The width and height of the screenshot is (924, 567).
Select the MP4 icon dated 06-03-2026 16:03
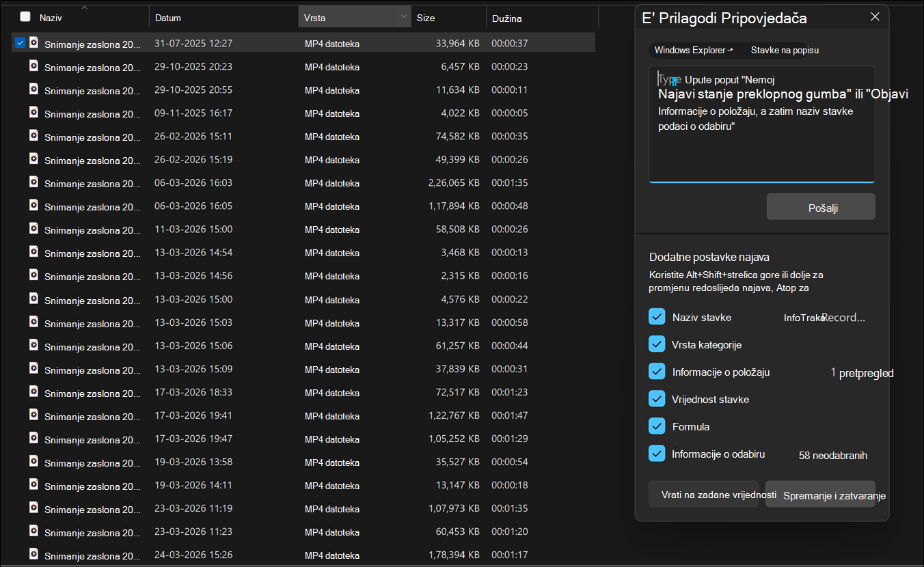(33, 182)
